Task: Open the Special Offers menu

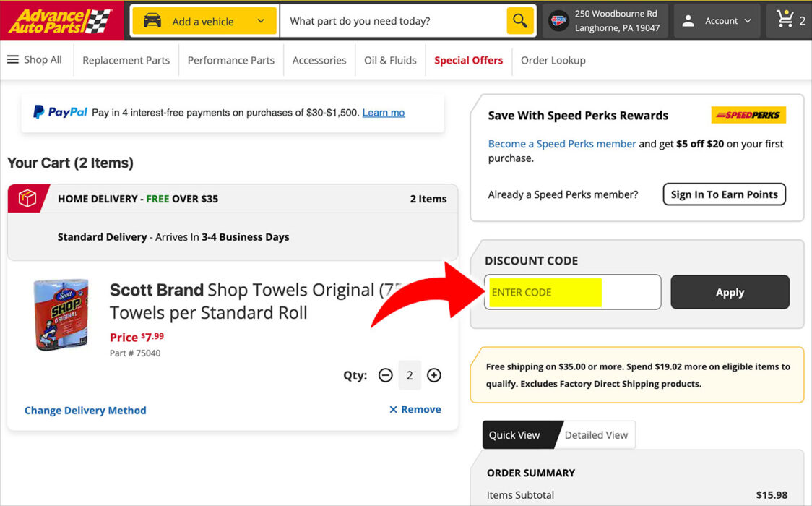Action: (x=469, y=60)
